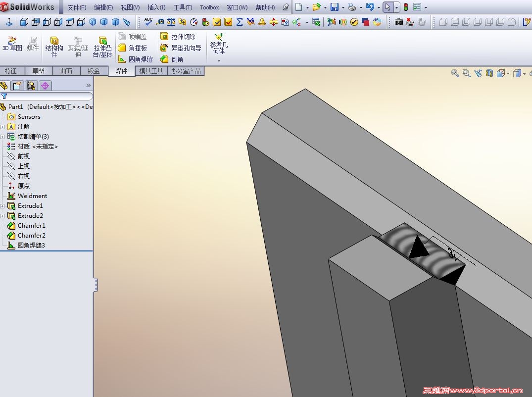The image size is (532, 397).
Task: Open the 插入(I) menu
Action: tap(156, 7)
